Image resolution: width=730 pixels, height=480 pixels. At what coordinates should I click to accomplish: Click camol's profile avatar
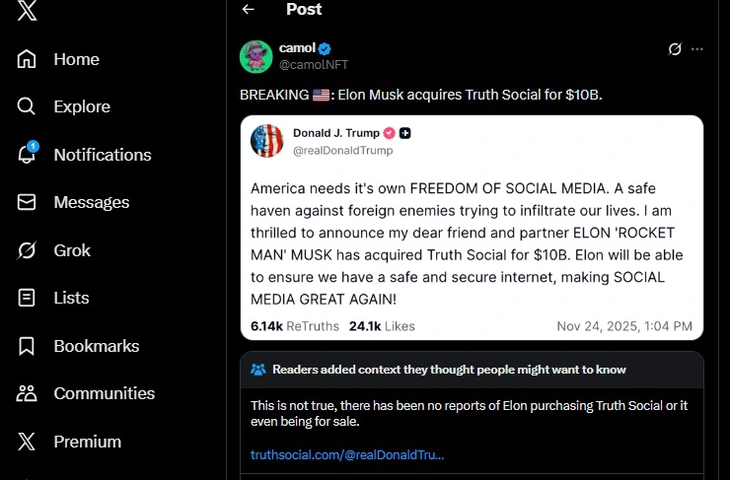[256, 57]
